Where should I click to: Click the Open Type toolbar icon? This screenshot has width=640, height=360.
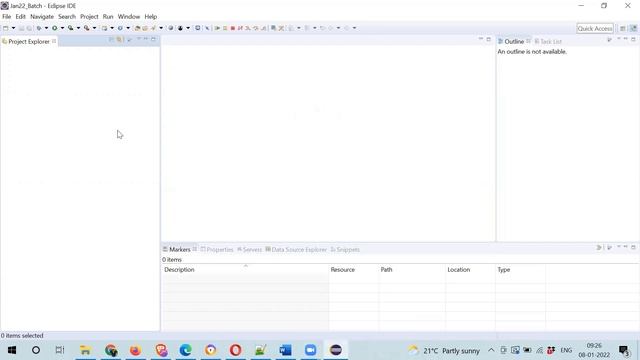pos(138,28)
